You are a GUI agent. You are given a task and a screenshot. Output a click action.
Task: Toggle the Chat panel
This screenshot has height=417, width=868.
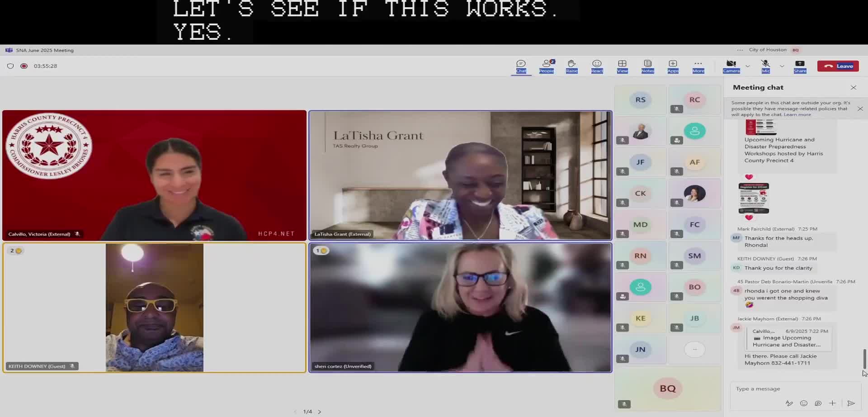(521, 66)
